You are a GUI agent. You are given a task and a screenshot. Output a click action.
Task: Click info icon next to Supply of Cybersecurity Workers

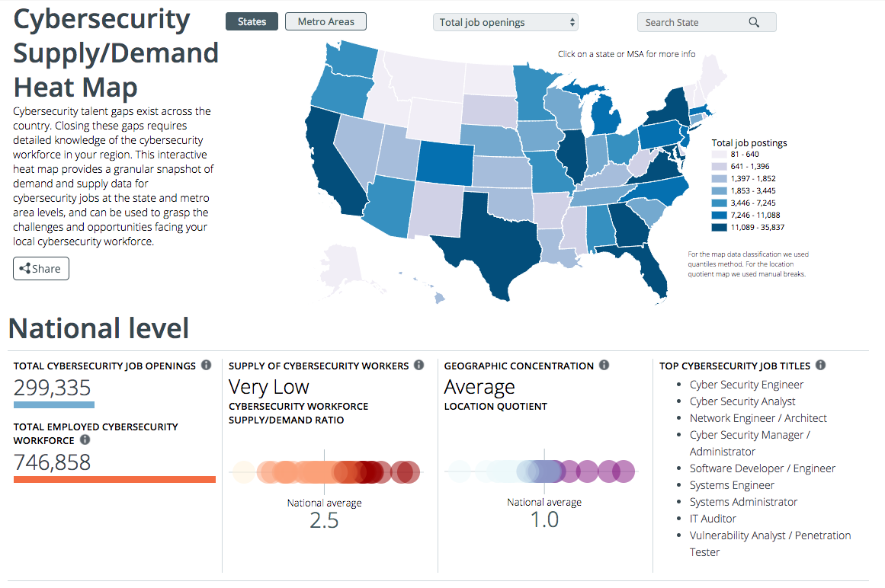pos(418,366)
